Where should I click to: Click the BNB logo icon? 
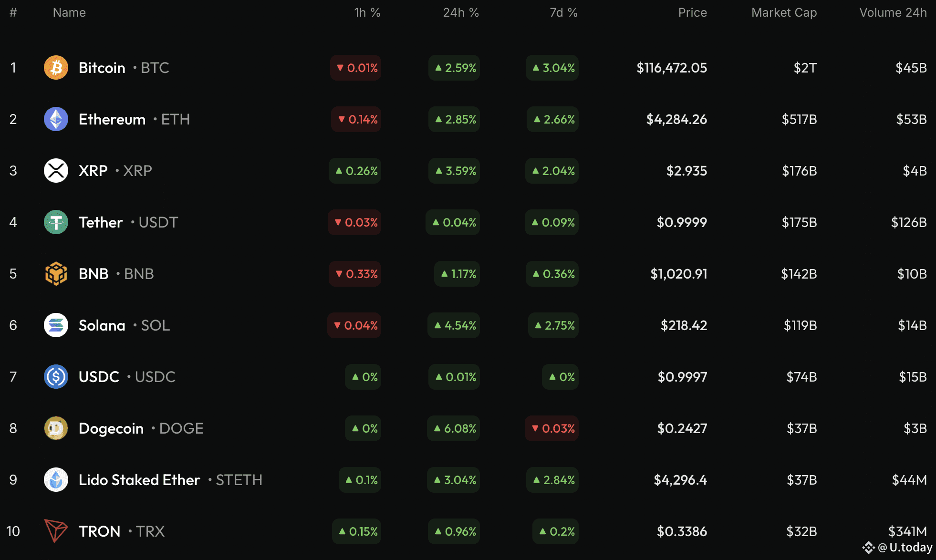pos(56,273)
